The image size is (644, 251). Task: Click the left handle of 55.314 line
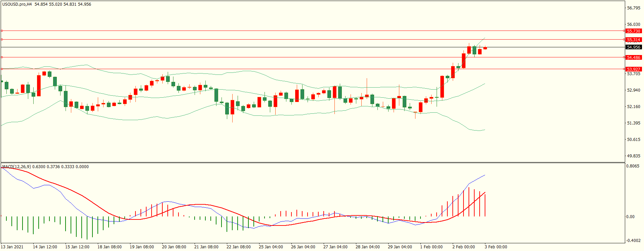tap(2, 40)
